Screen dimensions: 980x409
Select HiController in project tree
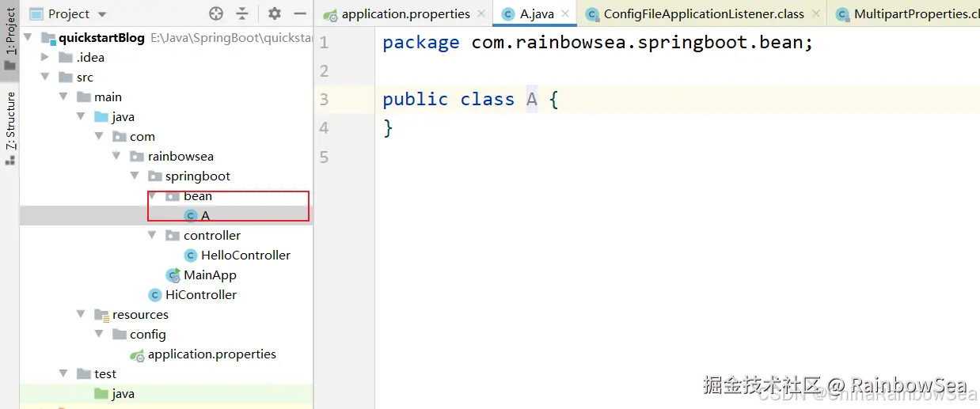(x=201, y=294)
